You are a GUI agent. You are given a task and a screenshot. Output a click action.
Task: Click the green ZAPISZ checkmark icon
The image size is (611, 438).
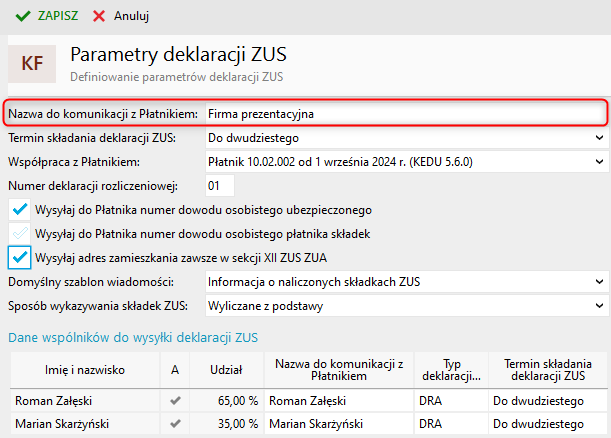(x=22, y=16)
